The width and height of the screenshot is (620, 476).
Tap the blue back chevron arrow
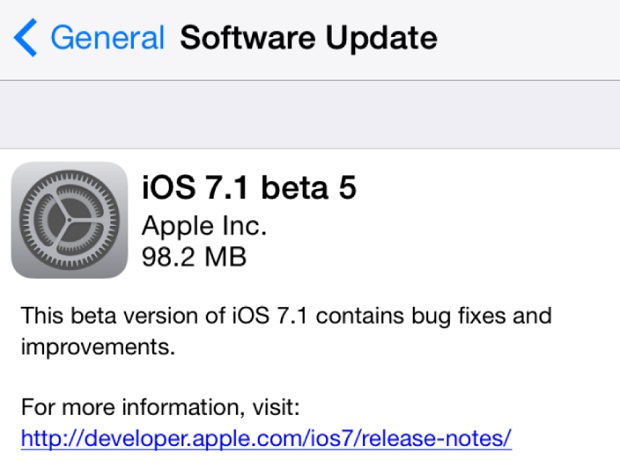pyautogui.click(x=25, y=38)
